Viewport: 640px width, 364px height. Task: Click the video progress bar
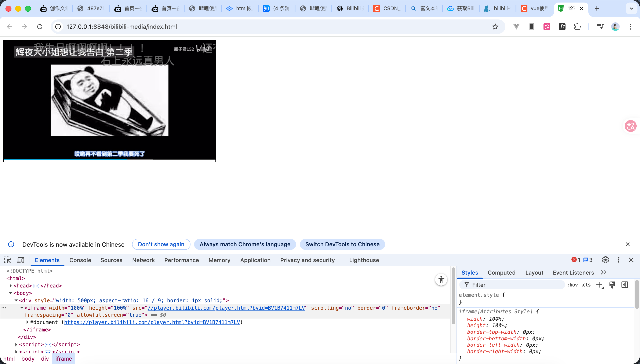coord(109,159)
